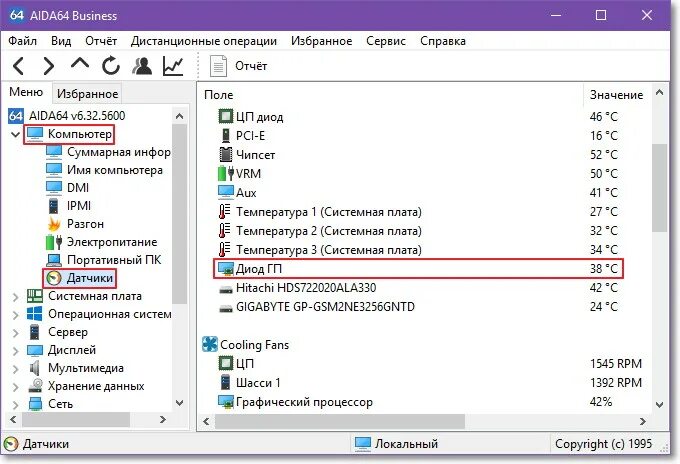Click the 38 °C Диод ГП value
680x464 pixels.
click(x=604, y=269)
